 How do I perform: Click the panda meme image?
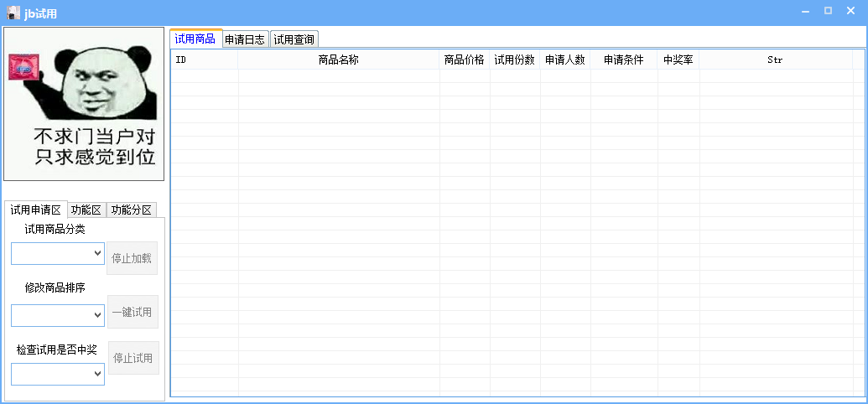[x=84, y=104]
